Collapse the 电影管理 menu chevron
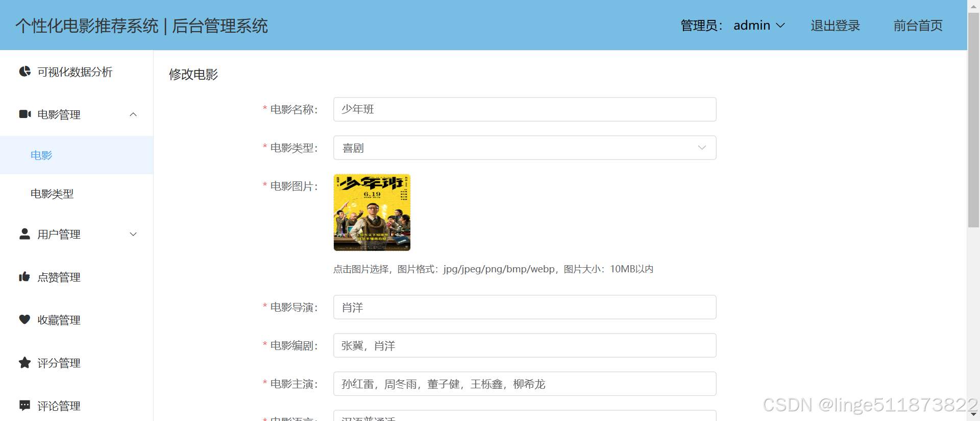Screen dimensions: 980x421 pos(133,114)
